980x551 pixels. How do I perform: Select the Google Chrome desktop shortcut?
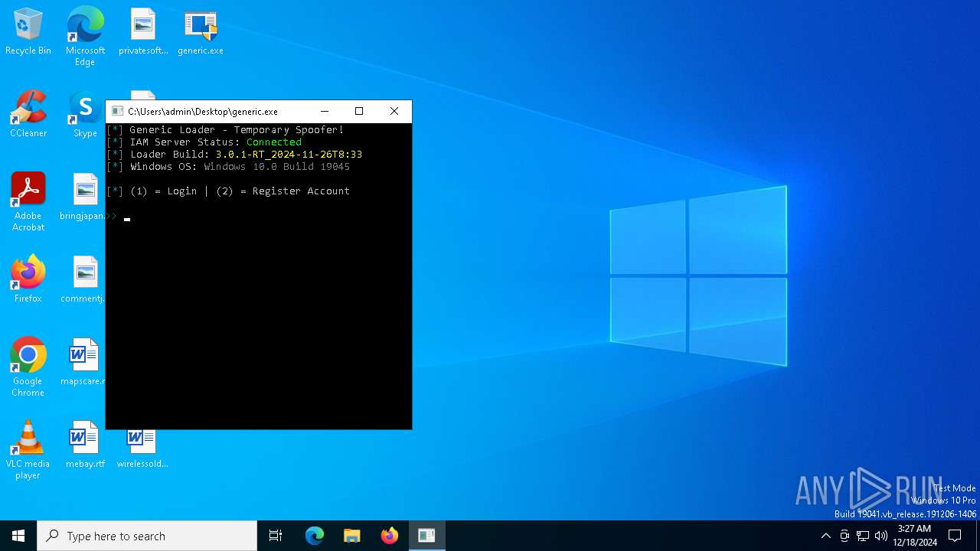28,367
